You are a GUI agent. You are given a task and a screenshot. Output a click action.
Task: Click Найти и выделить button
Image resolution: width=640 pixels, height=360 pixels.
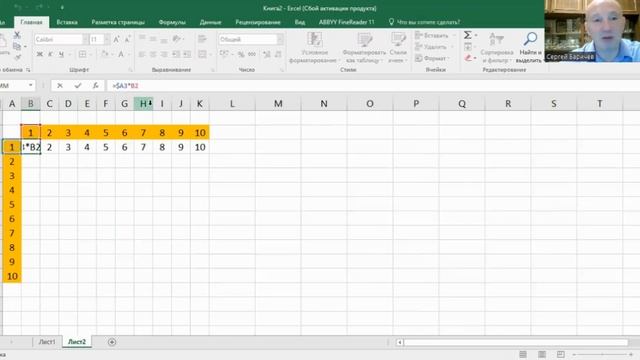click(529, 48)
